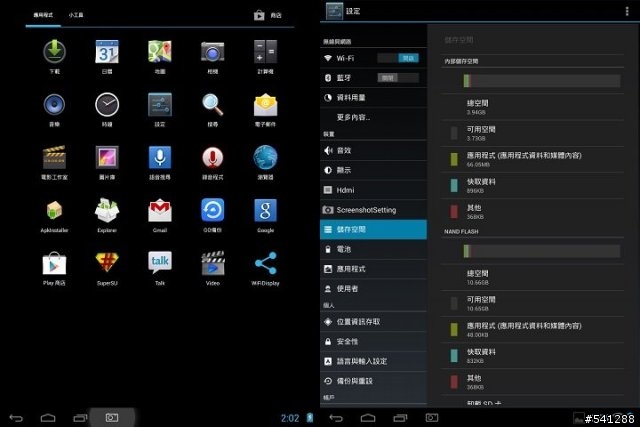Tap Home button in Settings navigation bar
The height and width of the screenshot is (427, 640).
click(368, 418)
